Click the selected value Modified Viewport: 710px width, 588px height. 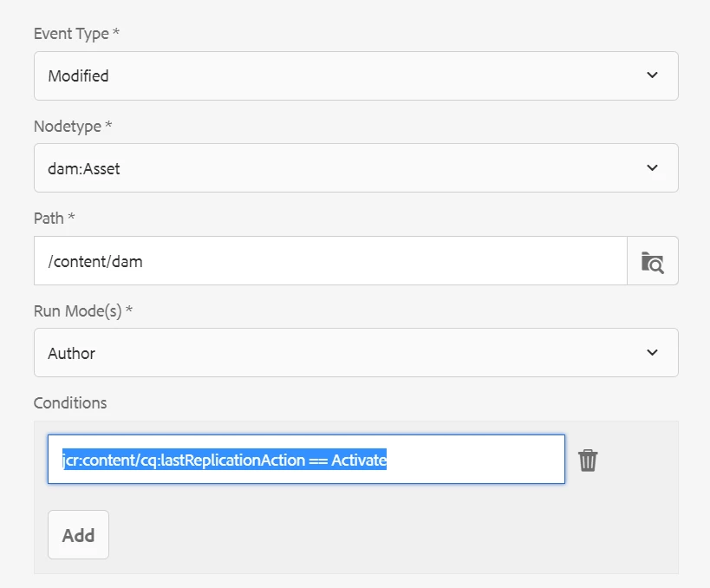[x=79, y=76]
